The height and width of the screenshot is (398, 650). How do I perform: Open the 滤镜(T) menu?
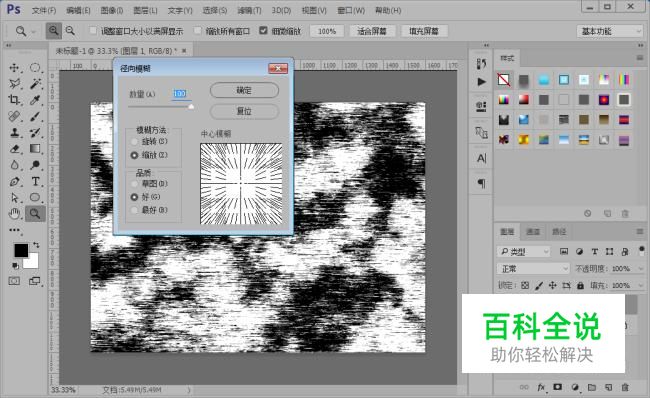249,10
